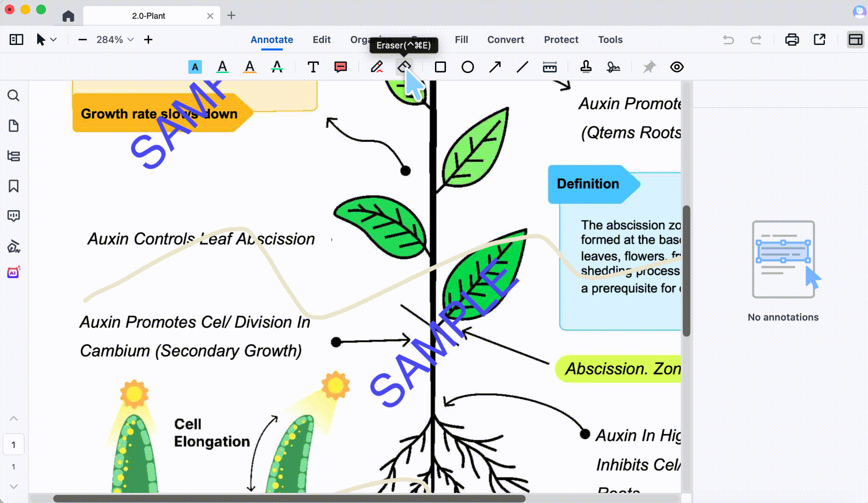This screenshot has height=503, width=868.
Task: Select the signature tool
Action: pyautogui.click(x=613, y=67)
